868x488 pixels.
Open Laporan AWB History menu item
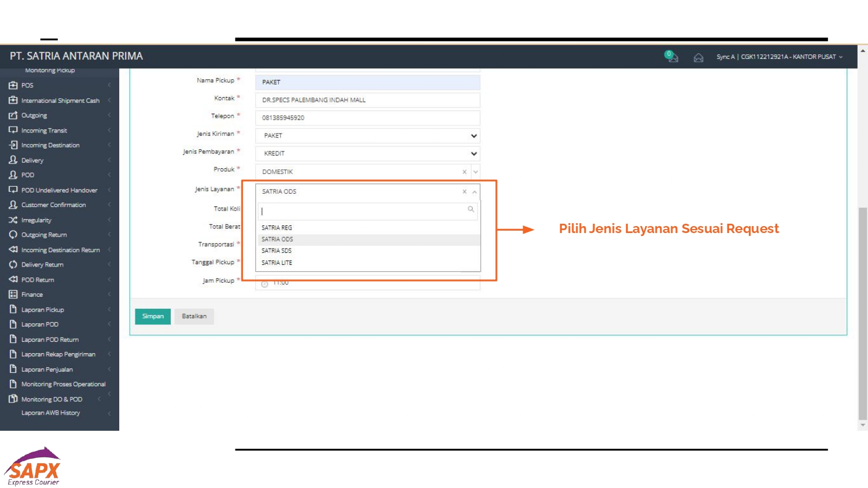coord(50,413)
